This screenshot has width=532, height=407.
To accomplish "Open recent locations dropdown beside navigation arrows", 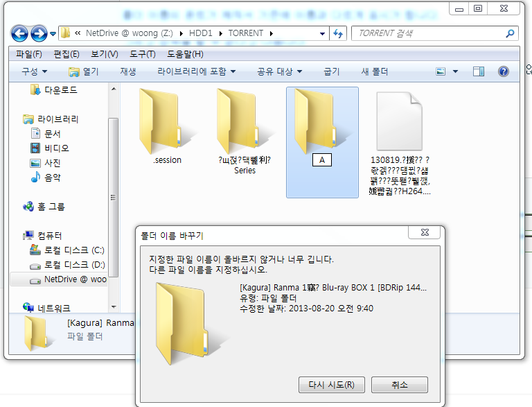I will (x=53, y=34).
